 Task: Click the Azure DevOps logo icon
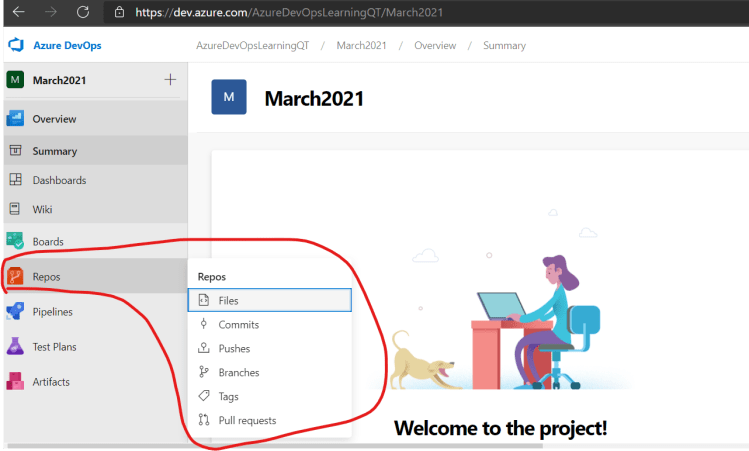click(16, 45)
